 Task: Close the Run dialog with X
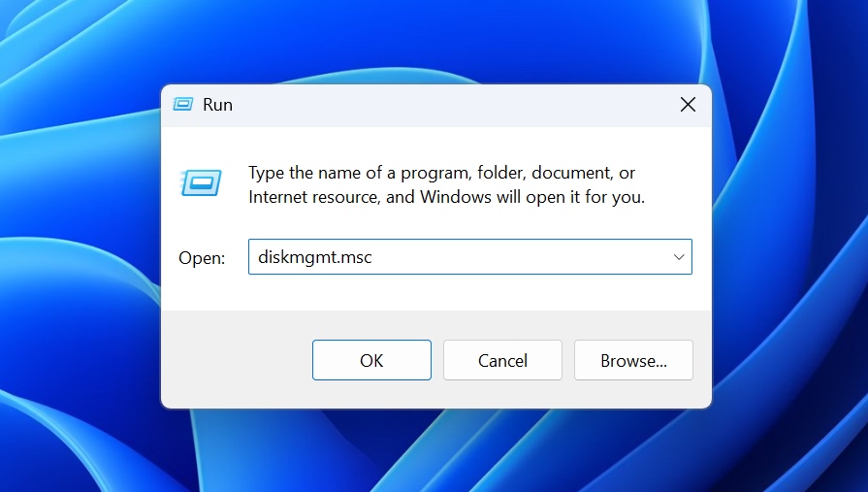click(688, 104)
